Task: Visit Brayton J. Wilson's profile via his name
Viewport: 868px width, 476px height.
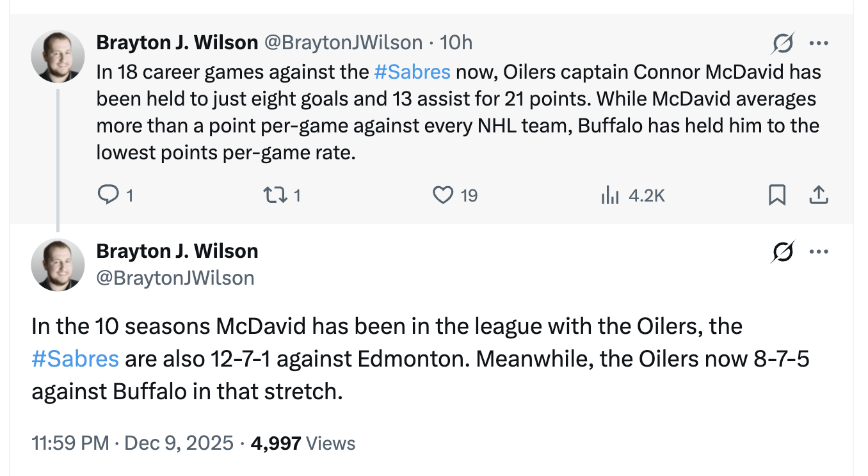Action: coord(178,42)
